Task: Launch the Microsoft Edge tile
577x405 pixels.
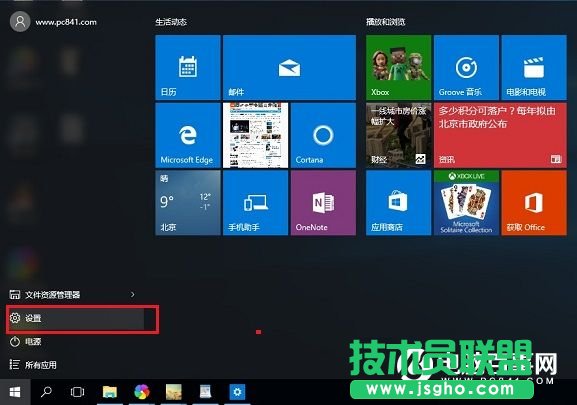Action: click(x=188, y=135)
